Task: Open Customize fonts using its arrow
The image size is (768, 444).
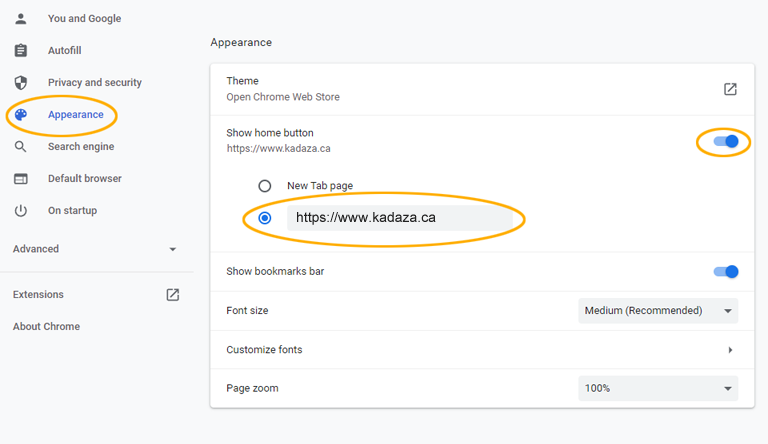Action: click(x=730, y=350)
